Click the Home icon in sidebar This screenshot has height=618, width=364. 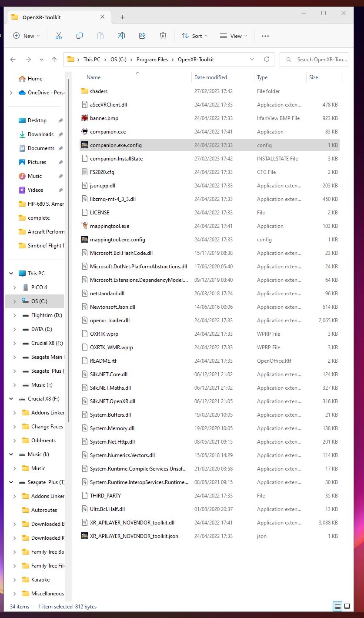tap(22, 79)
